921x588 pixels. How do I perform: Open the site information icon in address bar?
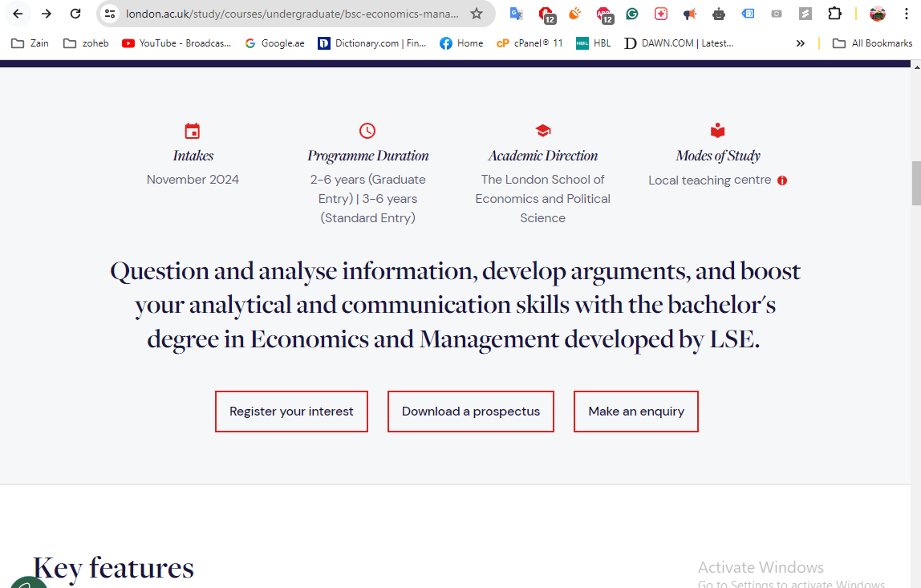point(110,14)
